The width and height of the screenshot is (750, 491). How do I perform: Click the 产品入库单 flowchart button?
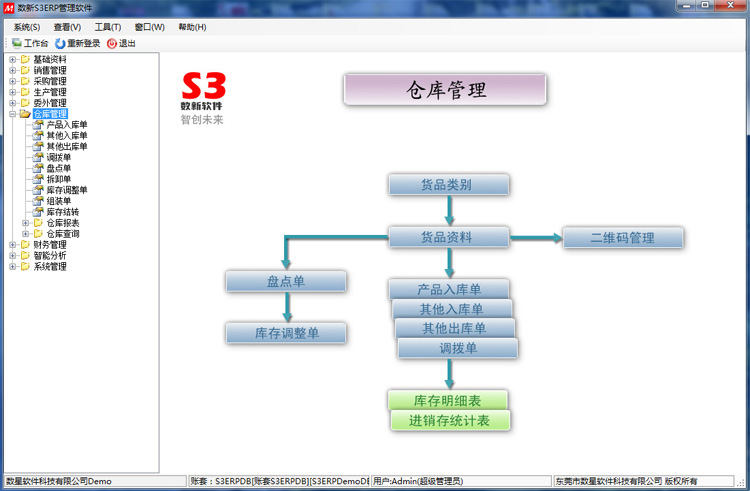[x=449, y=289]
